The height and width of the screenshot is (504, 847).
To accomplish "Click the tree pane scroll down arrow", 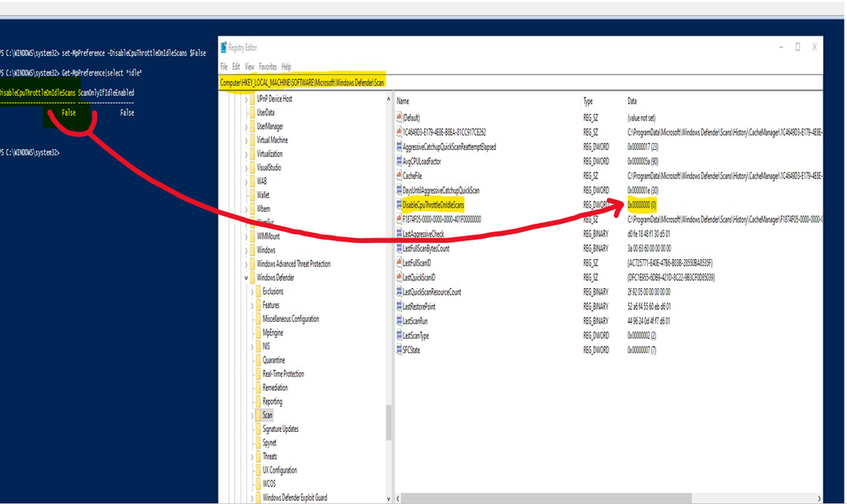I will 388,499.
